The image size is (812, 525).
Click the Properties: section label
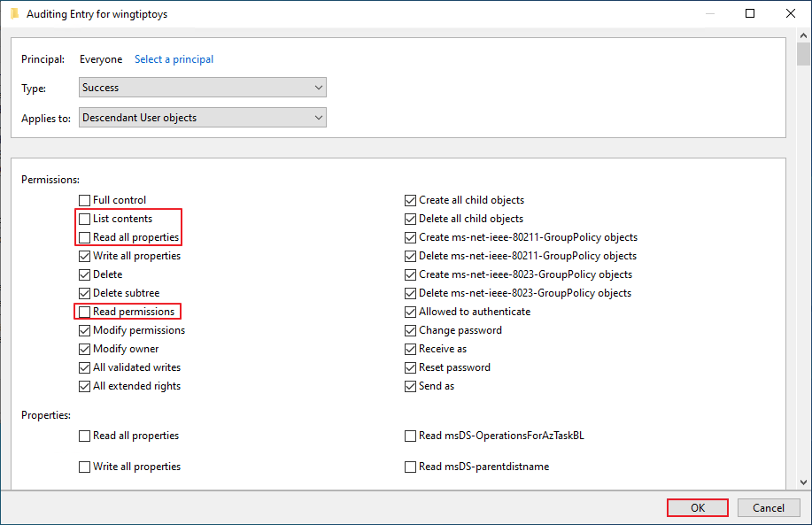(x=46, y=415)
